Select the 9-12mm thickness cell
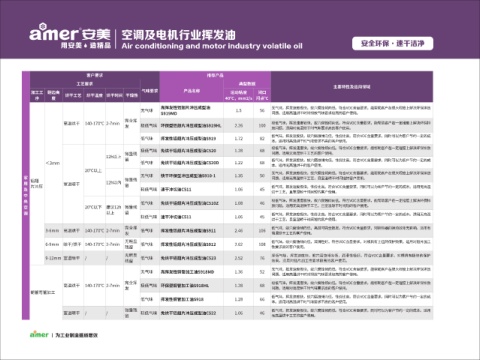This screenshot has width=480, height=360. point(53,258)
